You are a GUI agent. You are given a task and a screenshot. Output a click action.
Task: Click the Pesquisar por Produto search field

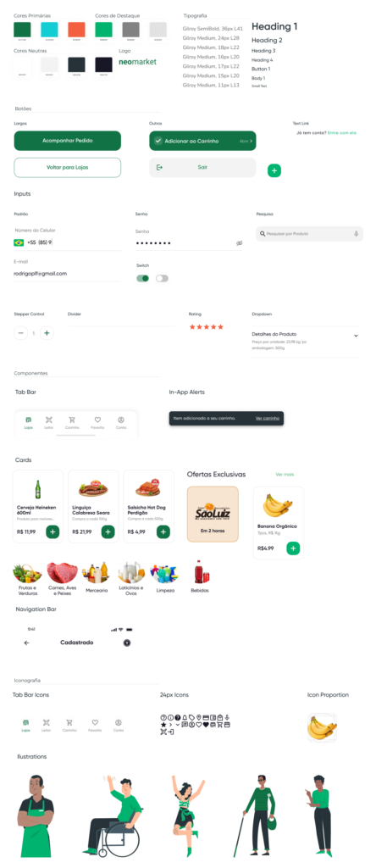(x=309, y=234)
